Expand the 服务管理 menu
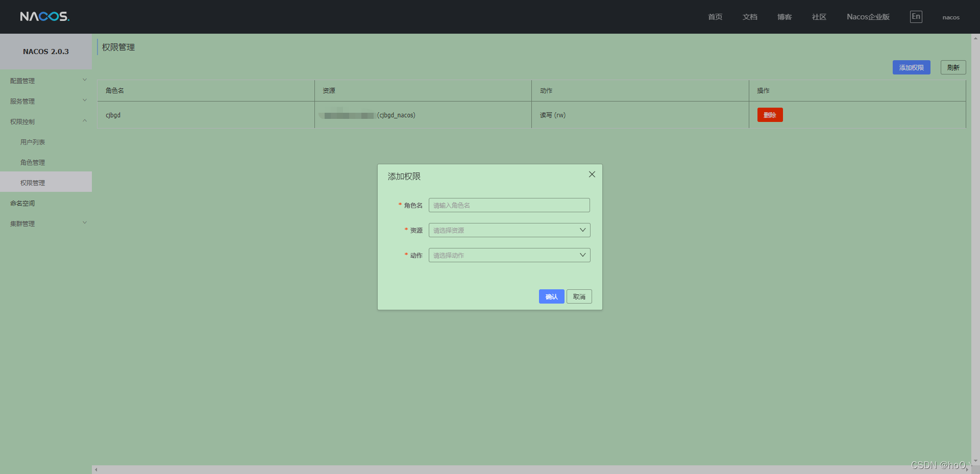980x474 pixels. tap(46, 101)
